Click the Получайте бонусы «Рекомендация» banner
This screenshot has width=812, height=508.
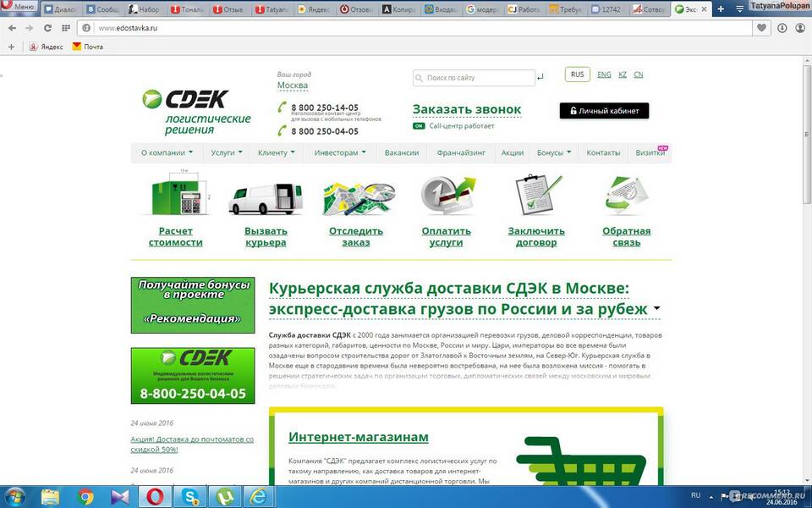pos(193,306)
